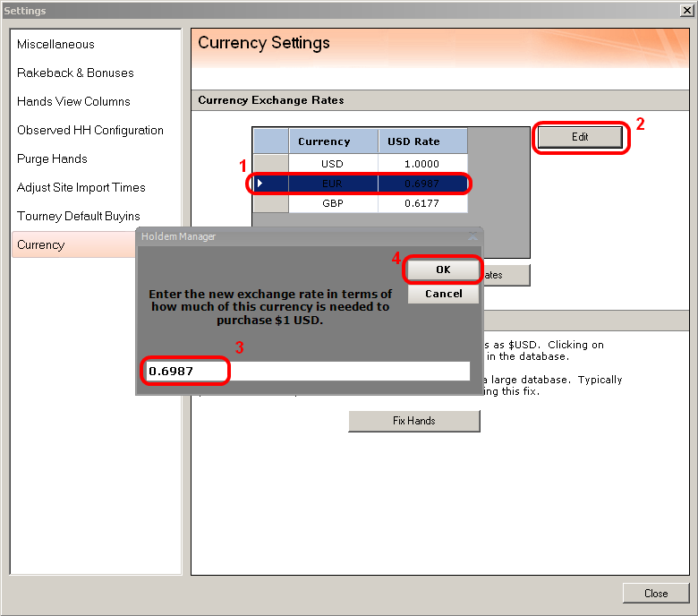This screenshot has width=698, height=616.
Task: Go to Observed HH Configuration
Action: [x=89, y=130]
